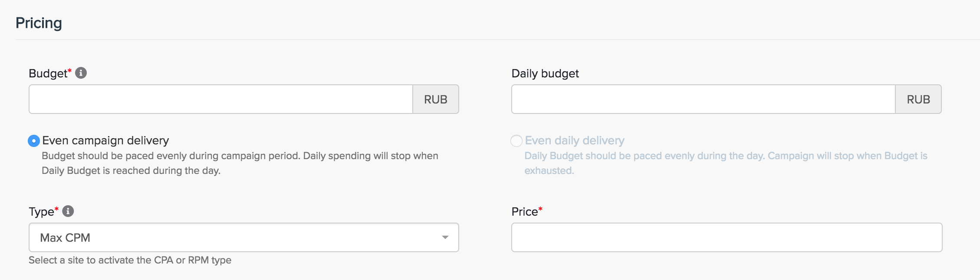Image resolution: width=980 pixels, height=280 pixels.
Task: Click the Budget field label
Action: (48, 73)
